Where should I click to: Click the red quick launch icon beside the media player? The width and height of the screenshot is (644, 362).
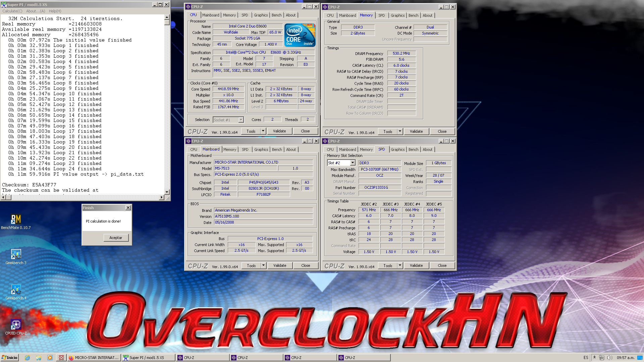[x=61, y=358]
